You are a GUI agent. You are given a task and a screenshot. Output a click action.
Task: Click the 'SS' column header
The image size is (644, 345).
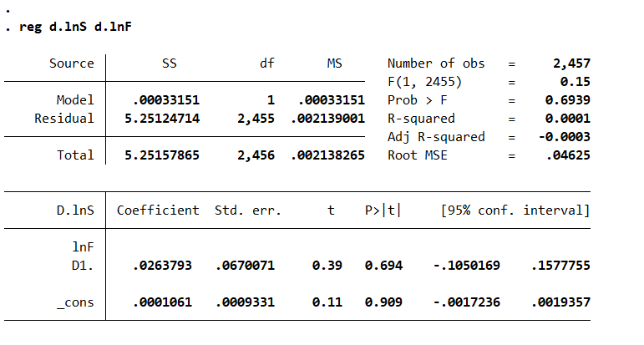[169, 63]
